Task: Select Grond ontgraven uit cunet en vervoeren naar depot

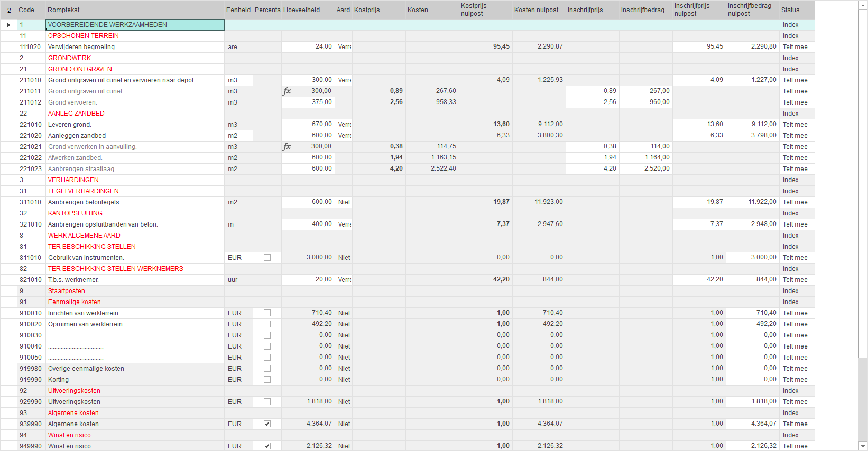Action: (x=122, y=80)
